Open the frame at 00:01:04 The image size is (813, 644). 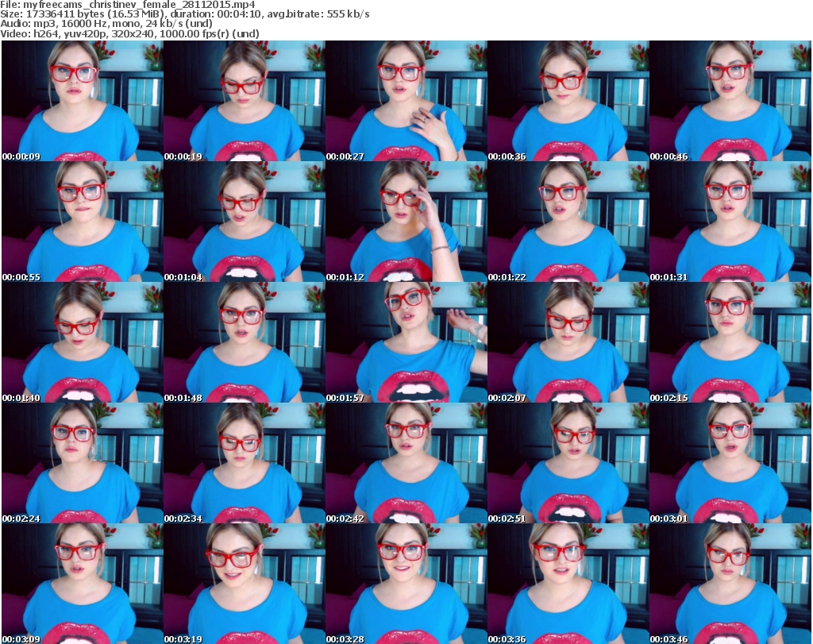coord(245,222)
